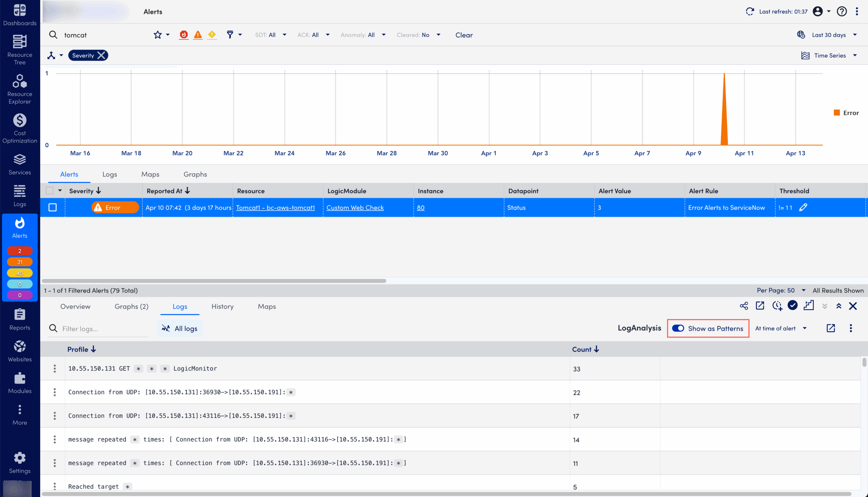Select all alerts with the header checkbox
868x497 pixels.
click(x=50, y=190)
